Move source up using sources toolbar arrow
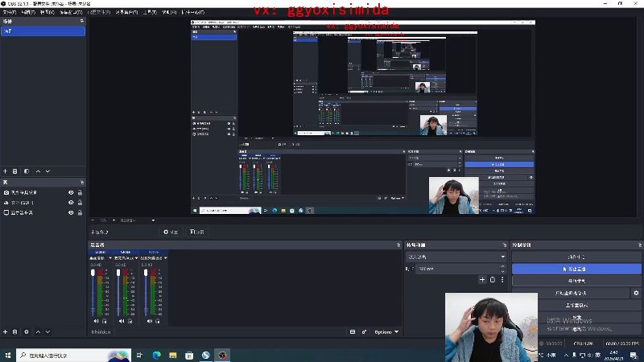 pos(38,331)
